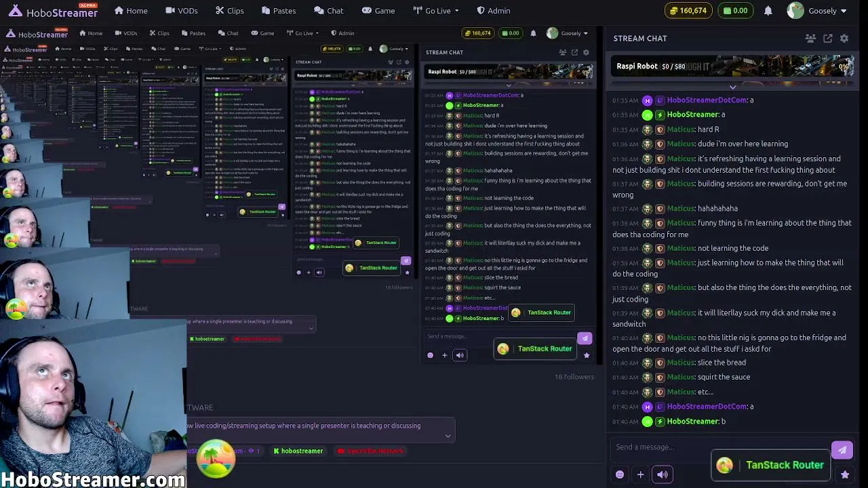Click the chat message 'slice the bread'
The width and height of the screenshot is (868, 488).
pyautogui.click(x=722, y=363)
